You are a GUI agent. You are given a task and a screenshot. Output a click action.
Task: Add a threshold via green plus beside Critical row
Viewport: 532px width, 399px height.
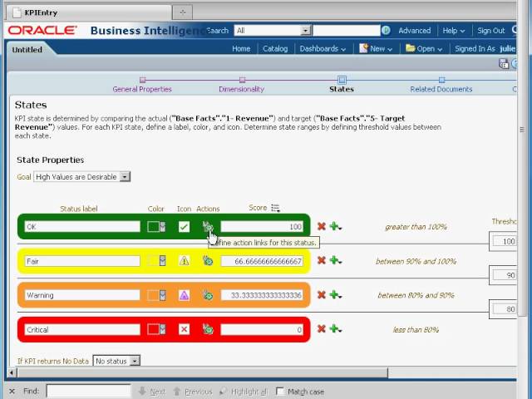pyautogui.click(x=335, y=329)
